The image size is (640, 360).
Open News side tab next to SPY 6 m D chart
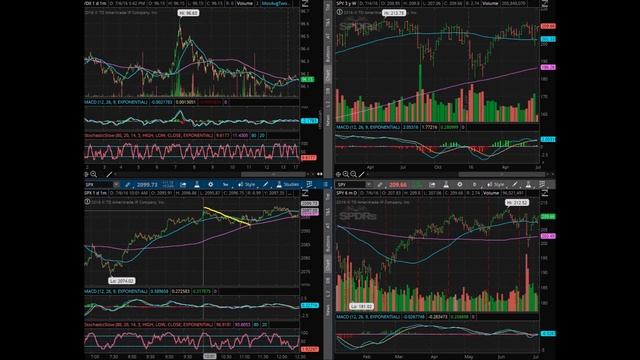click(x=328, y=310)
